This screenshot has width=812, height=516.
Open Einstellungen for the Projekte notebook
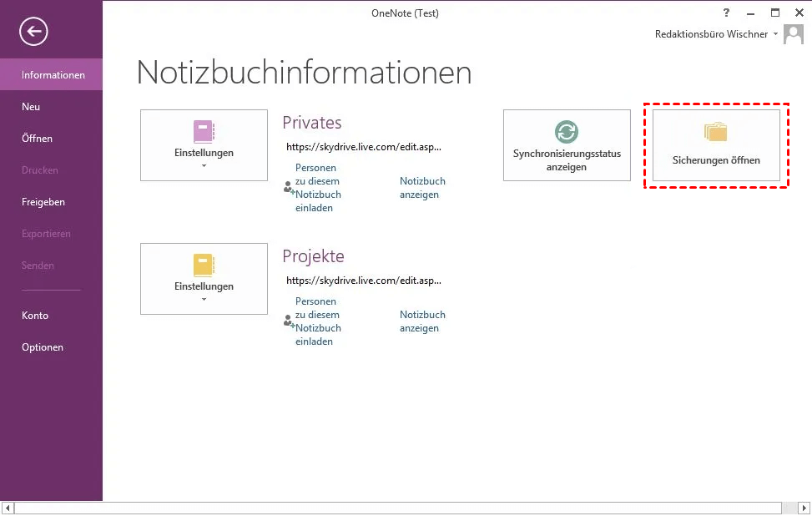pyautogui.click(x=204, y=279)
